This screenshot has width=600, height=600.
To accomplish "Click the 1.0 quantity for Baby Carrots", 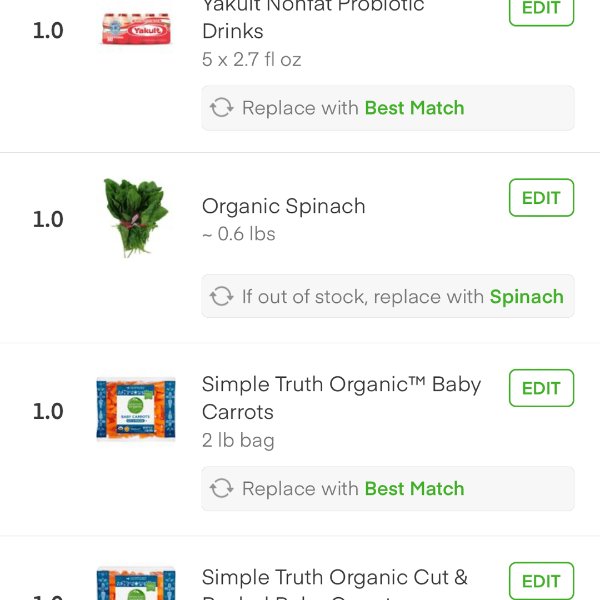I will [48, 411].
